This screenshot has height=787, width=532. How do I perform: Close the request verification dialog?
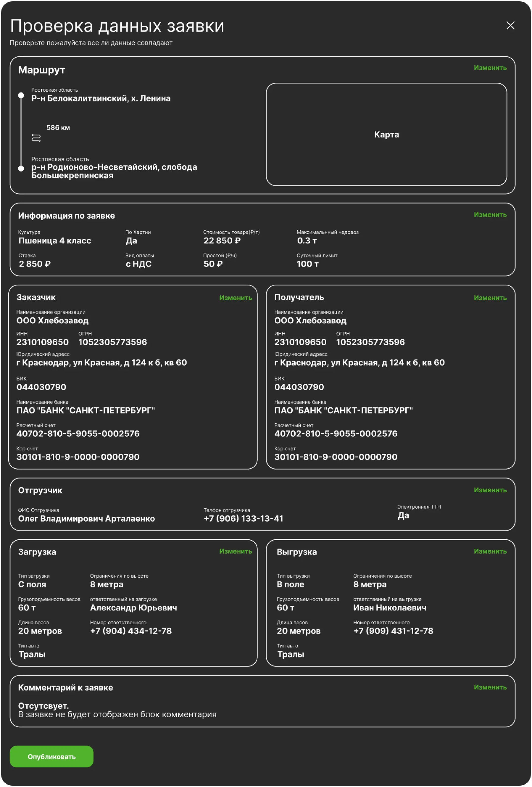coord(510,25)
